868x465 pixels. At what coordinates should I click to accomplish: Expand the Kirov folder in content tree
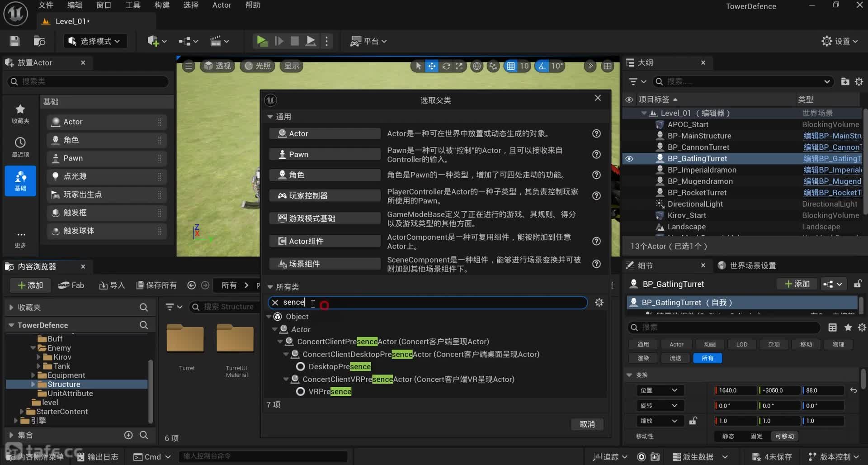[39, 357]
